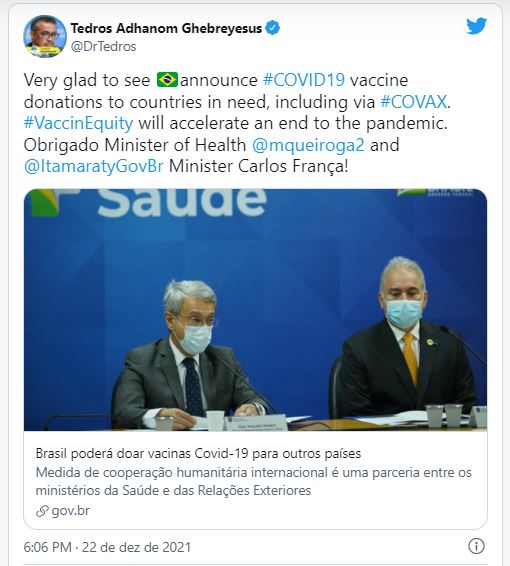Follow the #VaccinEquity hashtag link
510x566 pixels.
pyautogui.click(x=78, y=123)
